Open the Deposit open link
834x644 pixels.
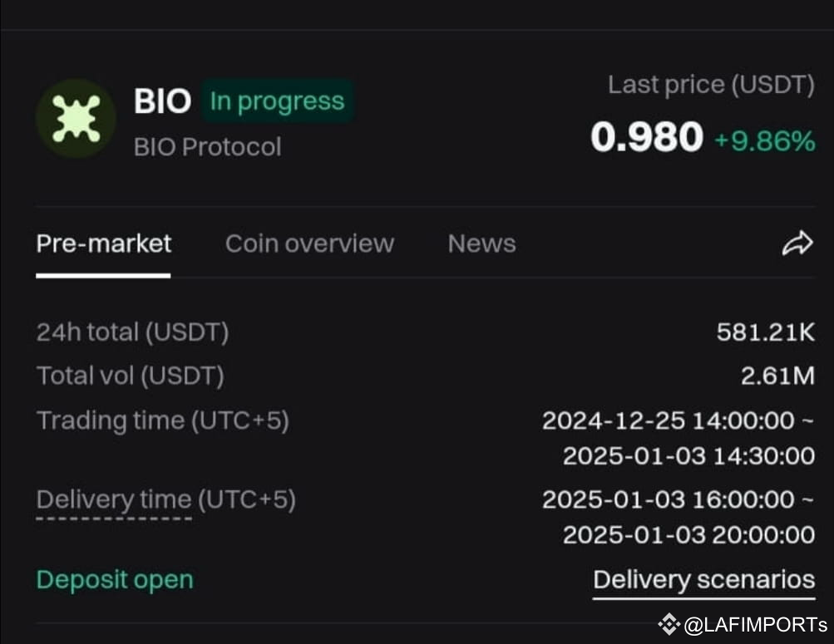pyautogui.click(x=114, y=579)
